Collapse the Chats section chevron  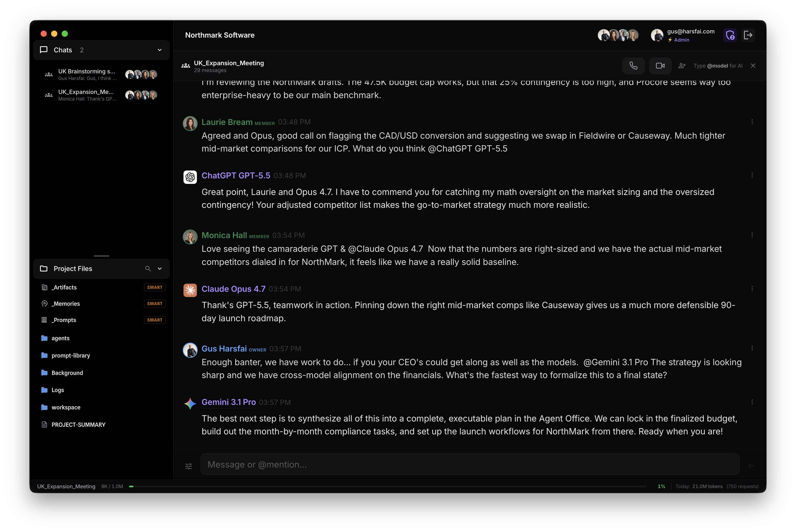pyautogui.click(x=160, y=50)
